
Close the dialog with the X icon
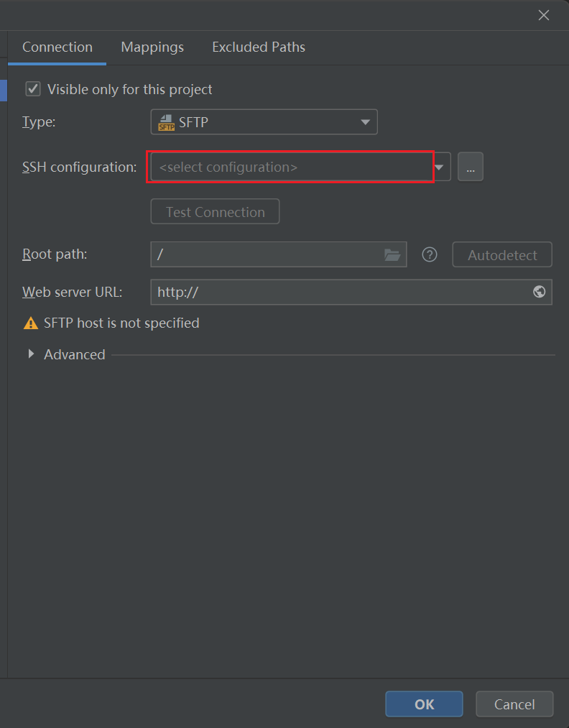(x=543, y=15)
